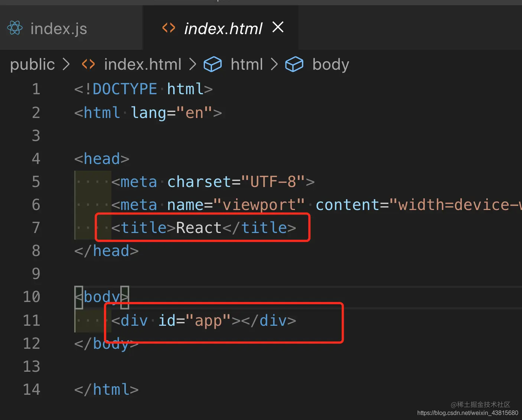
Task: Click the closing html tag
Action: point(106,390)
